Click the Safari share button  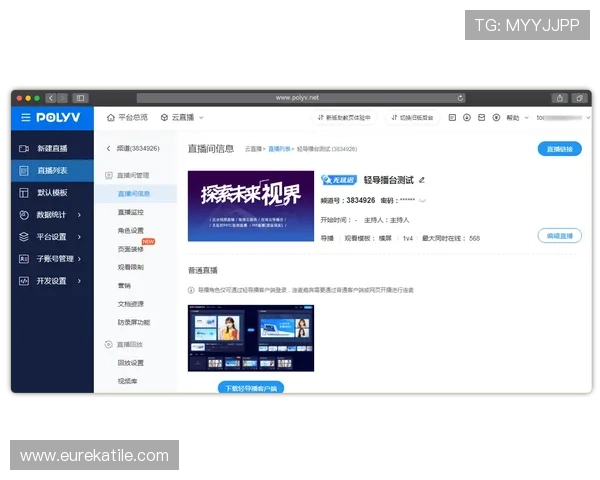pos(560,98)
